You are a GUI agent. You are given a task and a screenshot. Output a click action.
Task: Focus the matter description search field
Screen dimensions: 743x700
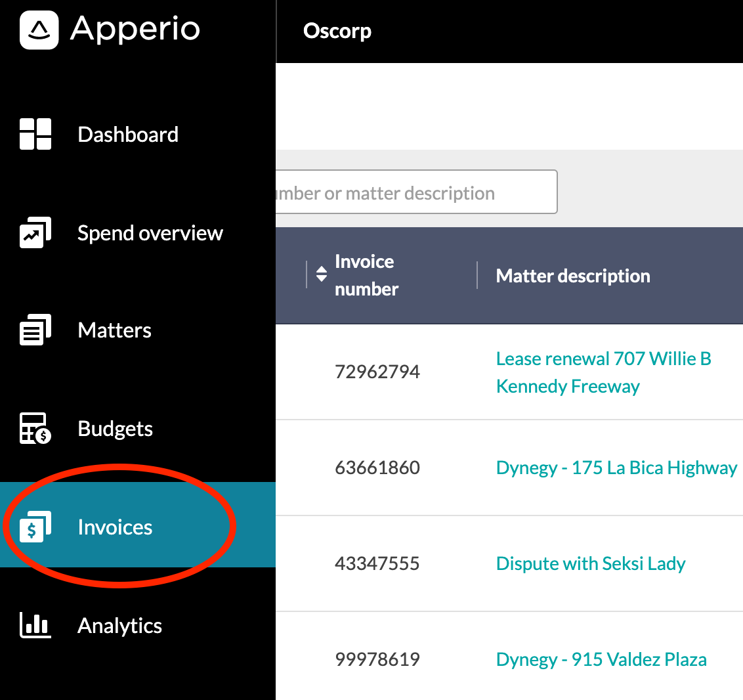click(416, 192)
